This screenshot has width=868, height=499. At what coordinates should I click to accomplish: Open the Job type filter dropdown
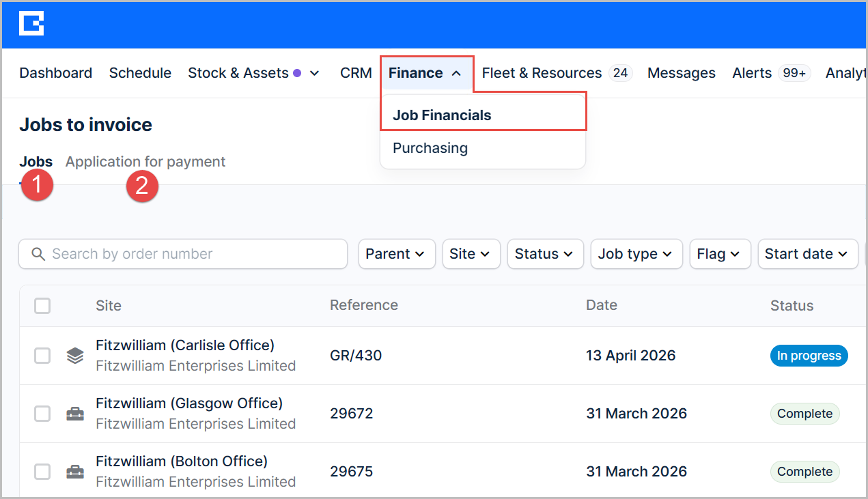(636, 254)
